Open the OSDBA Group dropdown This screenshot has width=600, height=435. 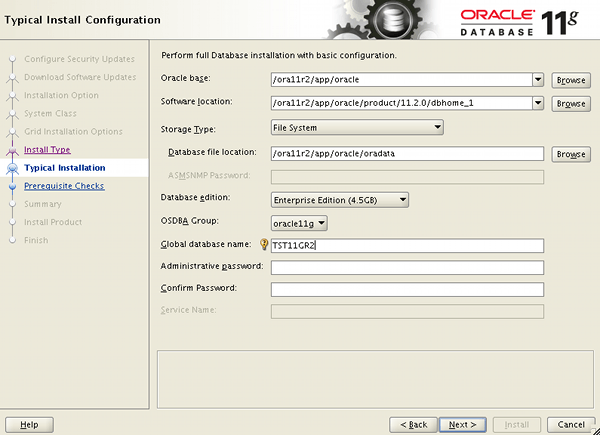click(299, 223)
